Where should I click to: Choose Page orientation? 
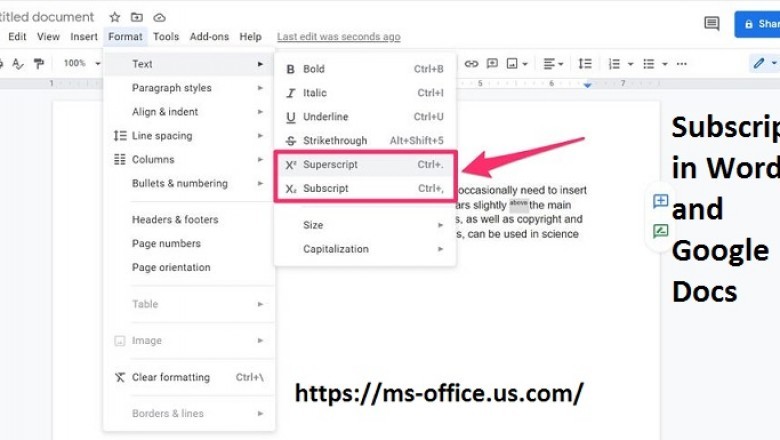click(x=189, y=267)
